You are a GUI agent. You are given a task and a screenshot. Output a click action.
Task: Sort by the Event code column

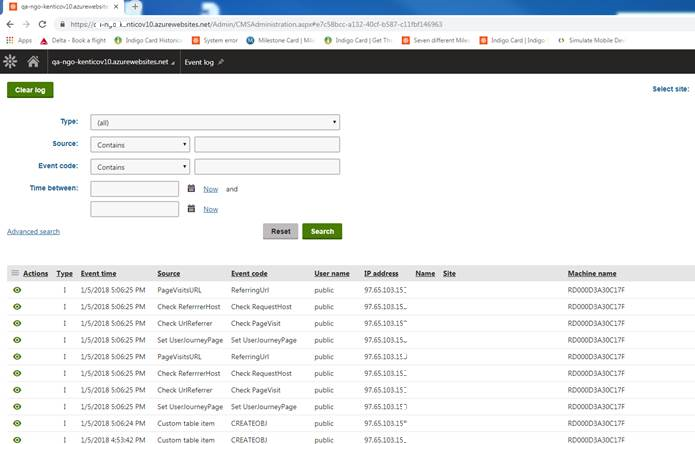point(249,273)
